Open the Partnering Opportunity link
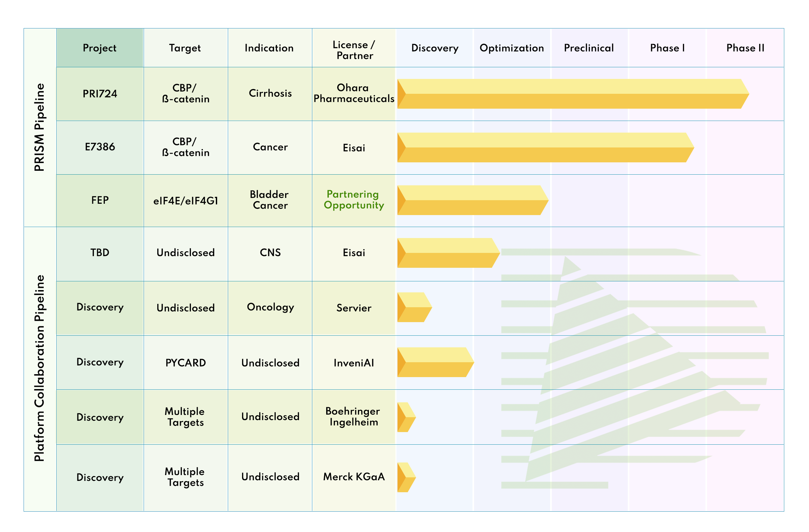Image resolution: width=809 pixels, height=532 pixels. (x=353, y=200)
